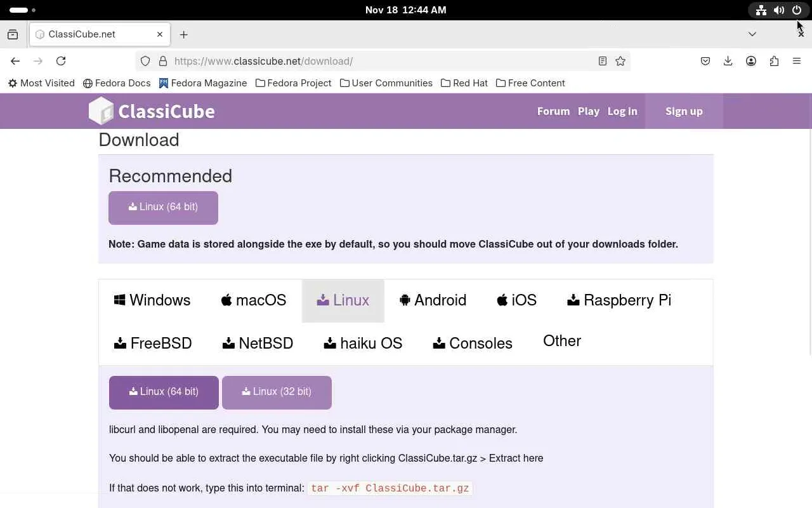The height and width of the screenshot is (508, 812).
Task: Expand the Free Content bookmarks folder
Action: (530, 83)
